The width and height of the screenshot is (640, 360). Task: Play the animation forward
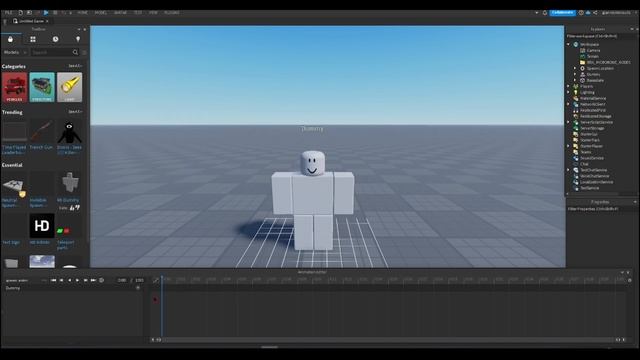(78, 280)
